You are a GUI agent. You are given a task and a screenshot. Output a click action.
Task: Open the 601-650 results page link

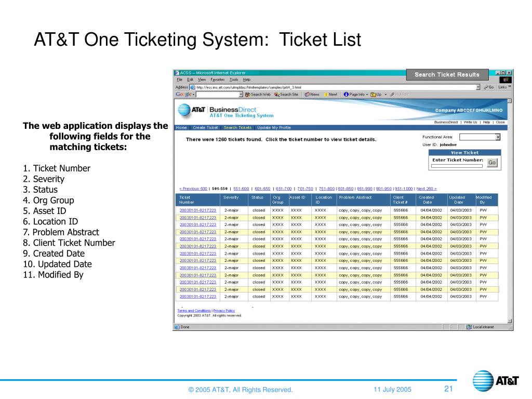(x=262, y=189)
